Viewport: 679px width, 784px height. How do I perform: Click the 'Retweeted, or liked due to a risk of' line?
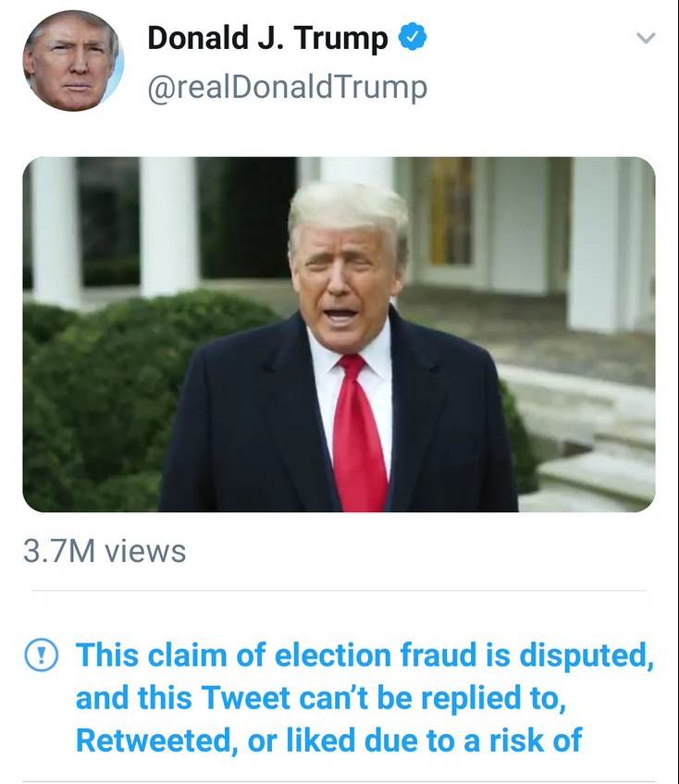[328, 741]
